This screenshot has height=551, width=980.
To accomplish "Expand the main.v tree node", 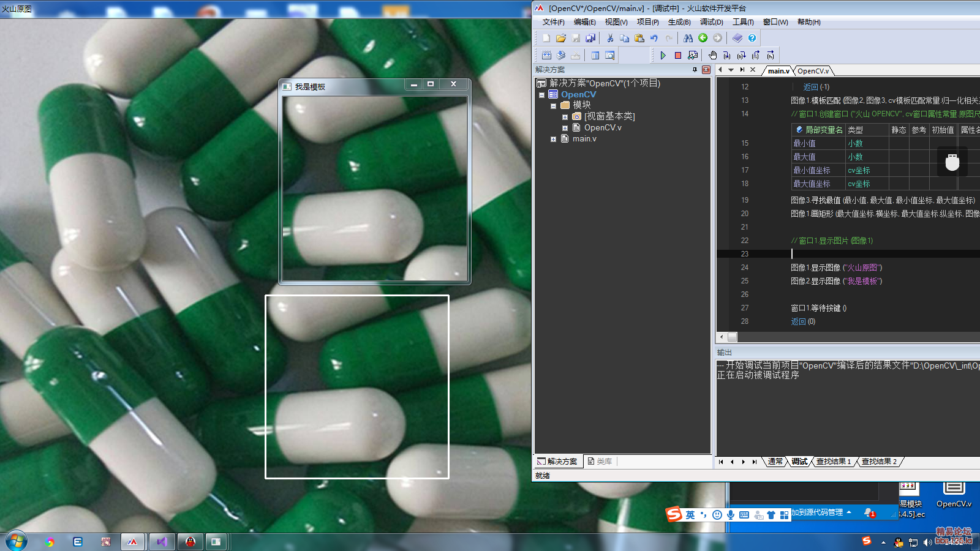I will click(553, 139).
